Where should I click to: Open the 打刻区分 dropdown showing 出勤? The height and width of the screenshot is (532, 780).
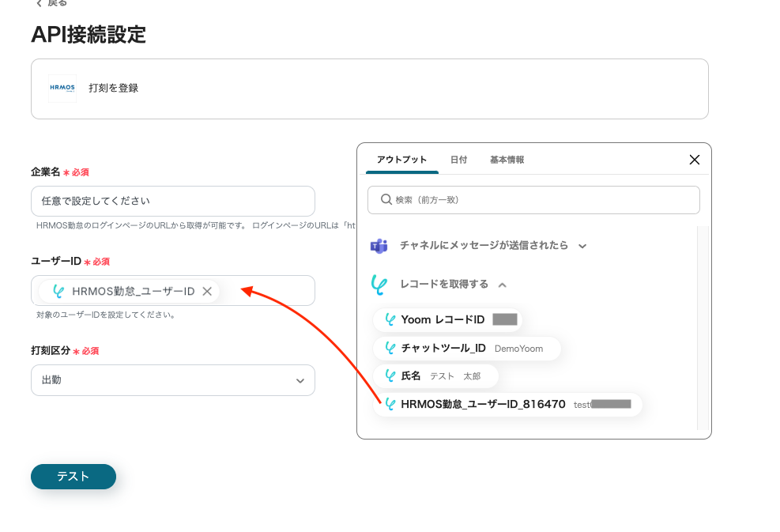coord(172,380)
